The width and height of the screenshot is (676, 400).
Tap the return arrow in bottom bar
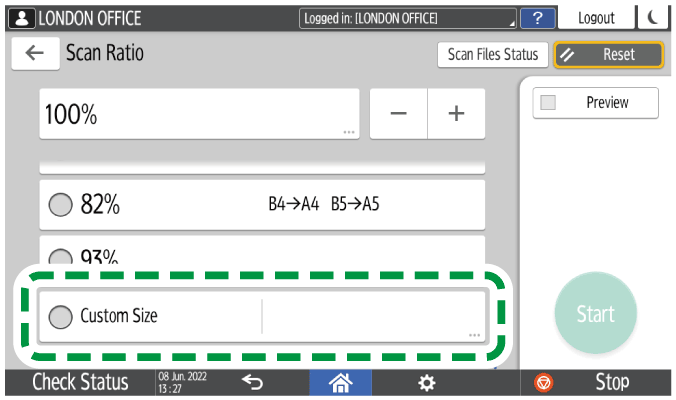[x=253, y=382]
